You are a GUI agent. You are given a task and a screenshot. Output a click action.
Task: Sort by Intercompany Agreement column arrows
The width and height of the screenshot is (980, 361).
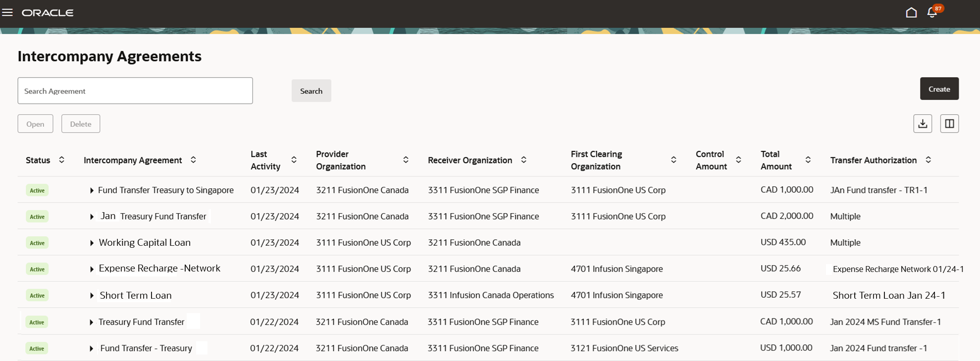tap(193, 160)
